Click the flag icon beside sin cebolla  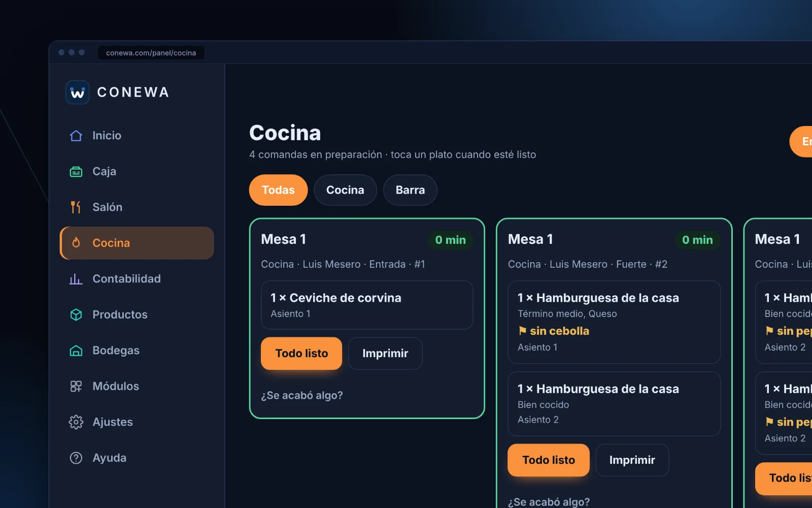click(x=522, y=331)
